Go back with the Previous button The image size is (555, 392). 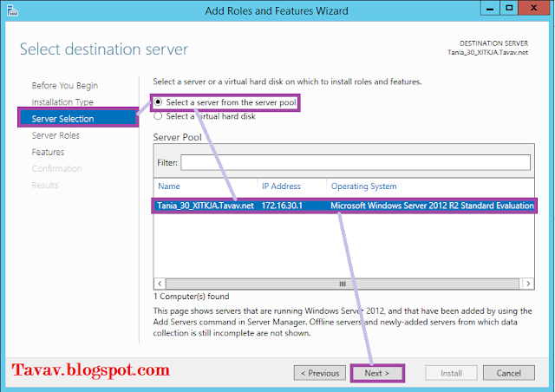coord(320,373)
